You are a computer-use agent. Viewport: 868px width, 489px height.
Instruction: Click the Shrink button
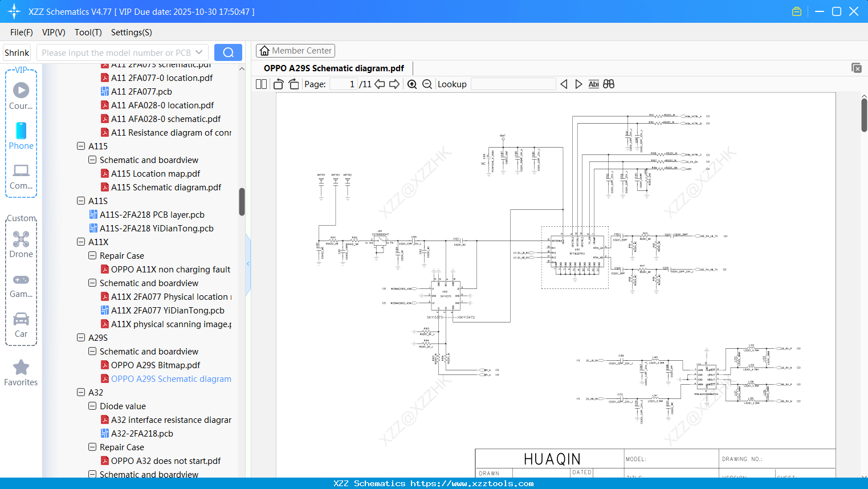[17, 52]
